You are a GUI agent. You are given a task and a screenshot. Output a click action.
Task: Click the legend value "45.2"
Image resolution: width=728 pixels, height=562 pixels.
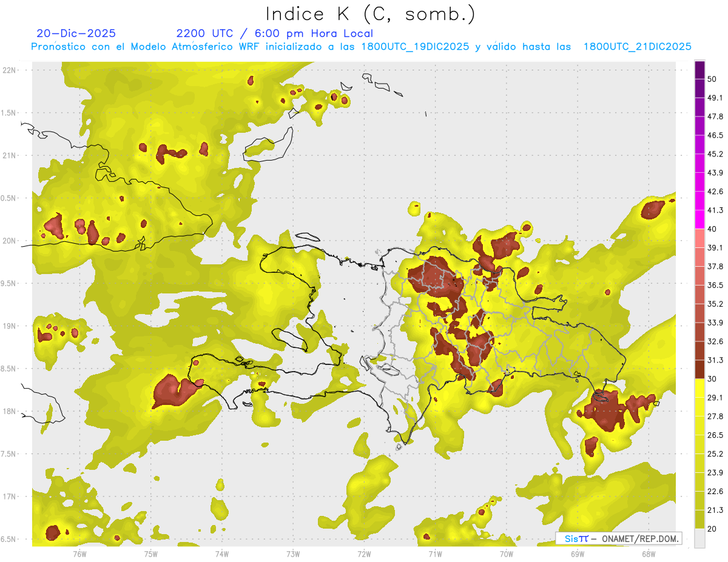715,154
